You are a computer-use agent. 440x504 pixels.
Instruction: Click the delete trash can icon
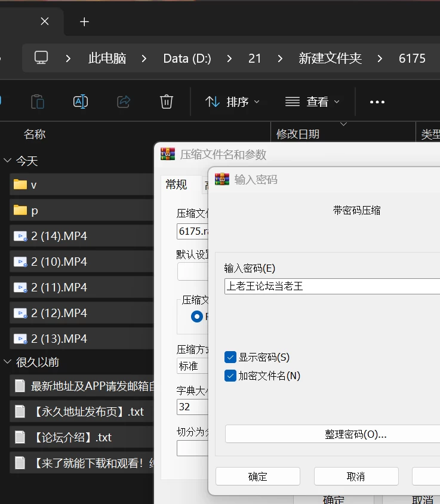(166, 102)
